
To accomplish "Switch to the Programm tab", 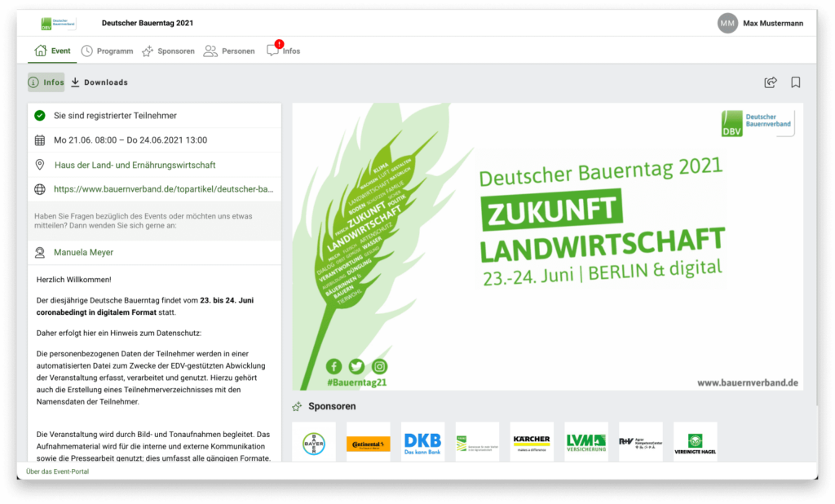I will (107, 51).
